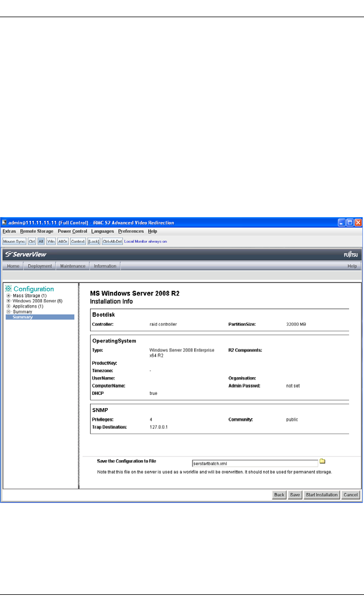Click the Admin Passwd not set value
The height and width of the screenshot is (612, 364).
[293, 386]
